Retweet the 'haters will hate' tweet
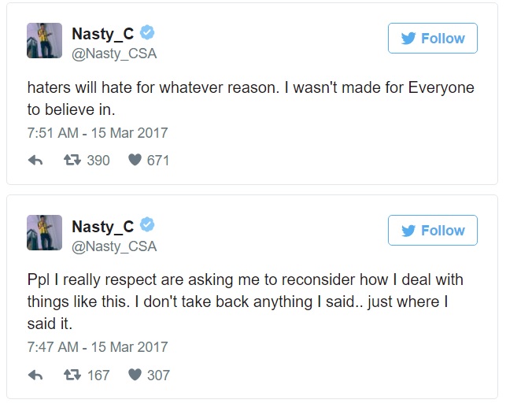Image resolution: width=532 pixels, height=407 pixels. click(72, 161)
